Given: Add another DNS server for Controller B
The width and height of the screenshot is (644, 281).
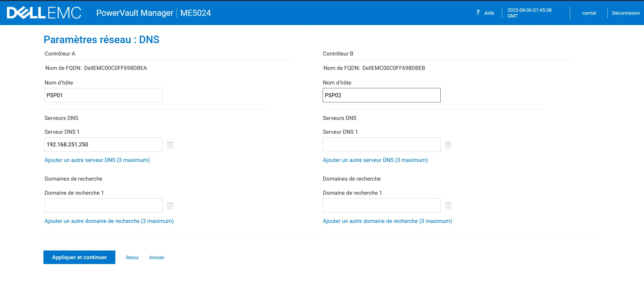Looking at the screenshot, I should click(375, 160).
